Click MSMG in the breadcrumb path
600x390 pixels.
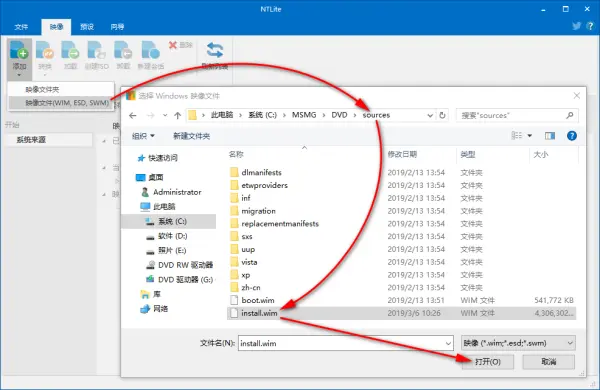[x=304, y=115]
